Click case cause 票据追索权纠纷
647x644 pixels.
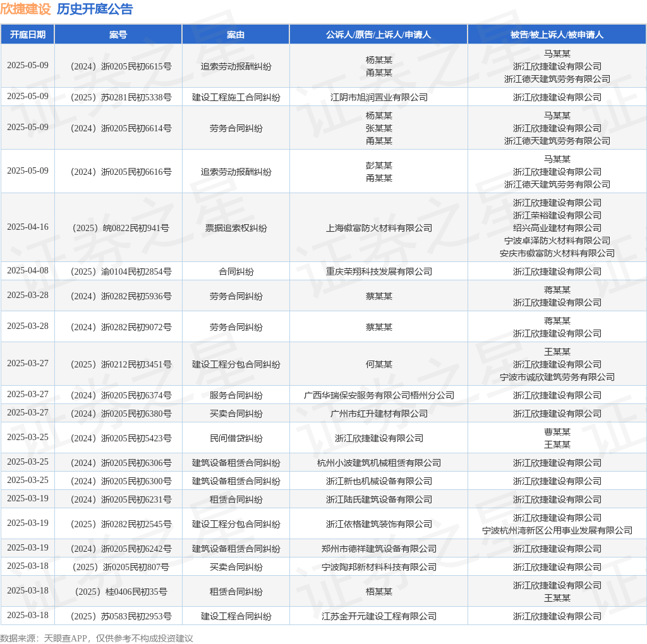[236, 228]
